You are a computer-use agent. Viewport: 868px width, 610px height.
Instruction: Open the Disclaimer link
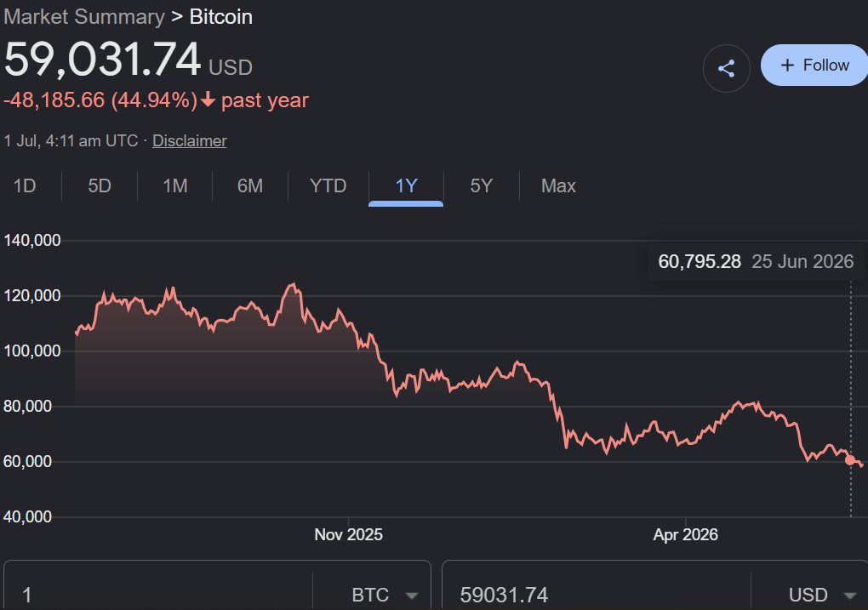pos(189,140)
